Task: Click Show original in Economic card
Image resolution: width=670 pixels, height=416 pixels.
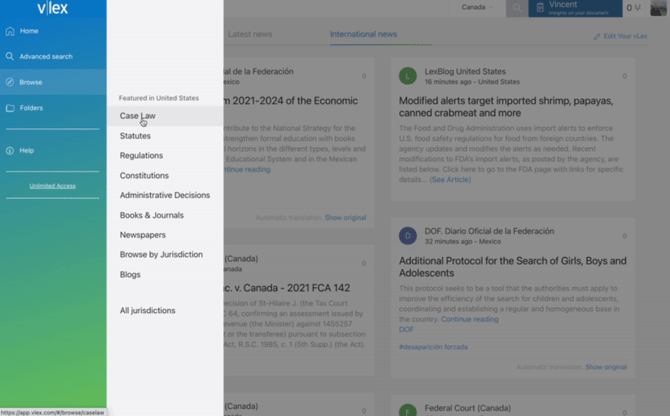Action: click(345, 217)
